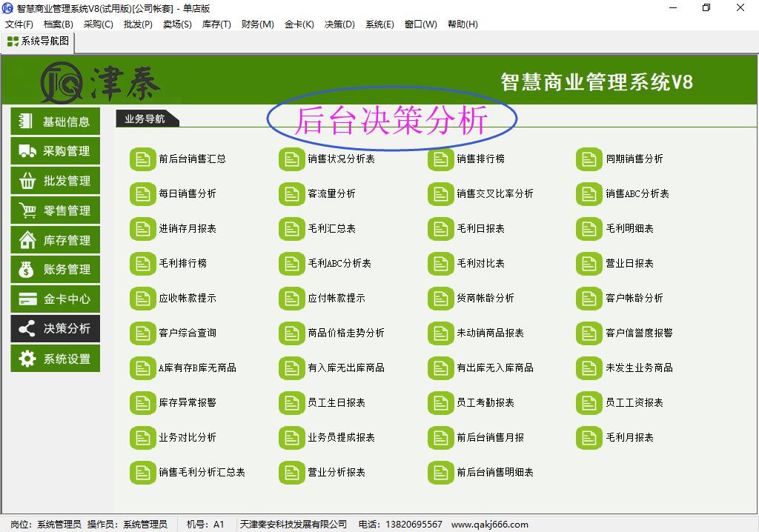Click the 前后台销售汇总 report icon
759x532 pixels.
click(142, 159)
